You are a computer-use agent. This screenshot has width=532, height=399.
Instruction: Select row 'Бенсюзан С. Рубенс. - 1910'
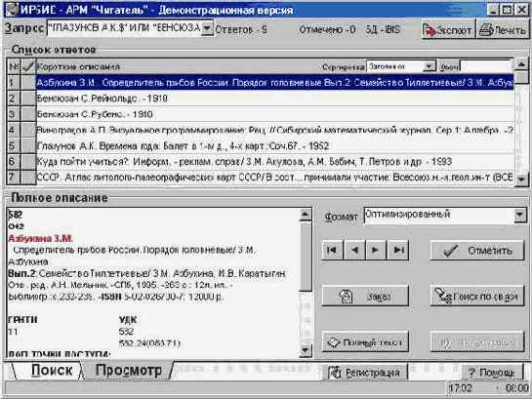[x=275, y=114]
